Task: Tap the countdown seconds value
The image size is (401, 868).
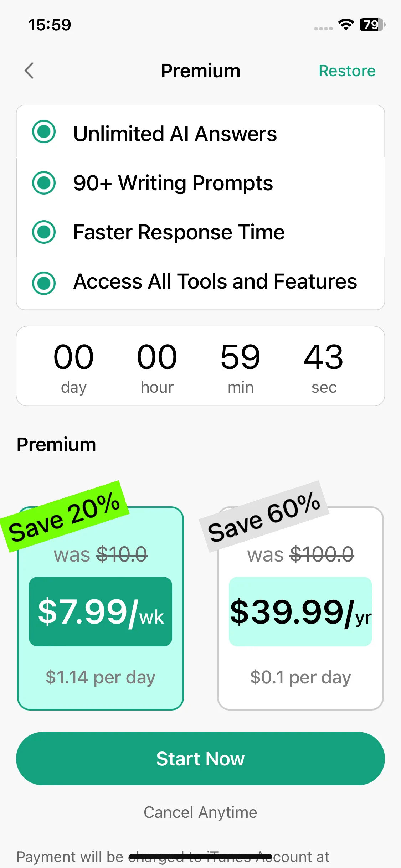Action: (x=324, y=356)
